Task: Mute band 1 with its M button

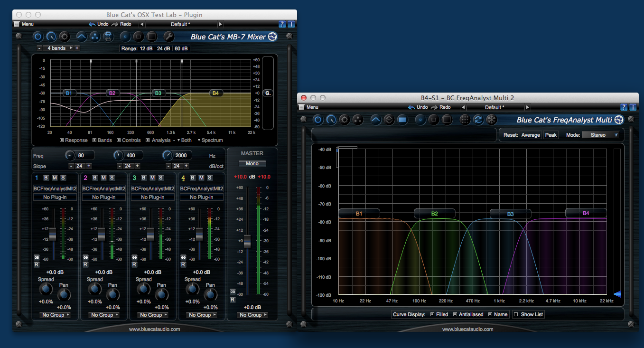Action: pyautogui.click(x=55, y=178)
